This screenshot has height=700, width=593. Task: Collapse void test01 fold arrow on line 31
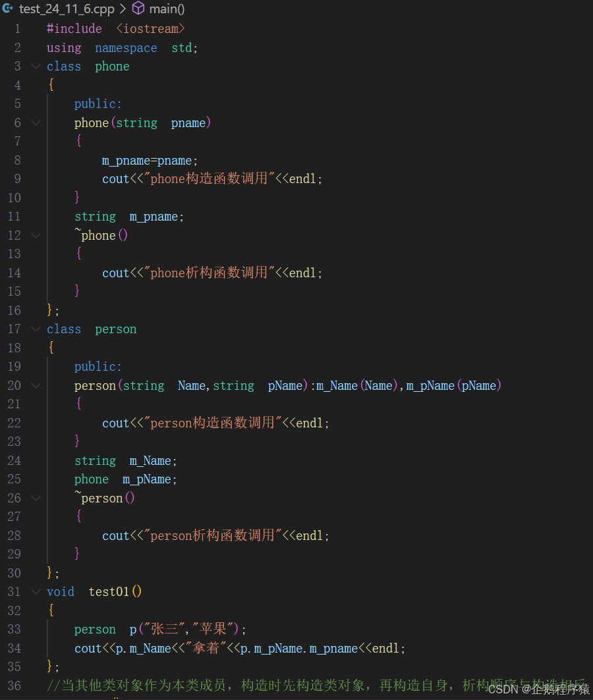click(x=36, y=591)
